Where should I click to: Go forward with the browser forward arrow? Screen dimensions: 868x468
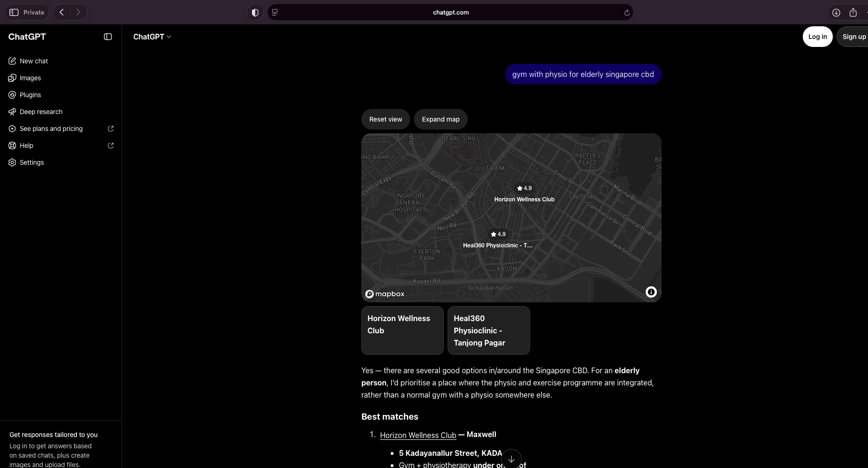click(x=78, y=12)
